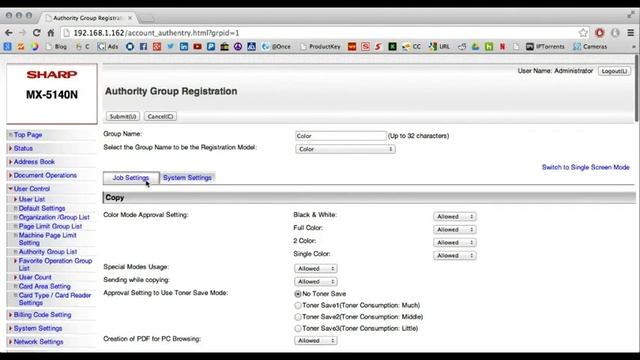
Task: Open the Google Drive bookmark icon
Action: (x=476, y=47)
